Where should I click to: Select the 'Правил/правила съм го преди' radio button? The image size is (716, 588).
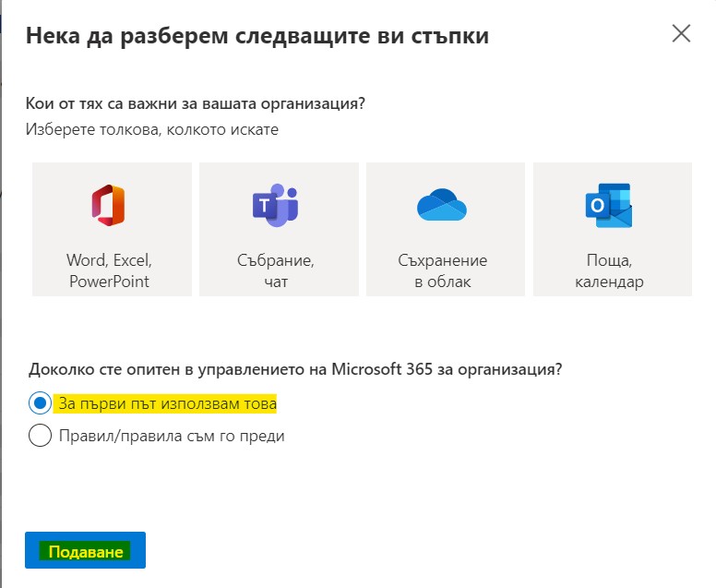tap(40, 436)
